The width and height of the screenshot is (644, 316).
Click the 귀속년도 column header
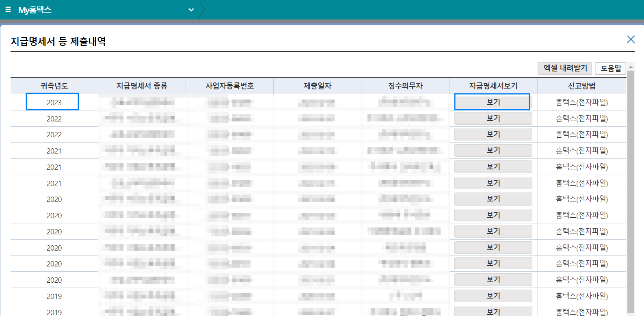[54, 86]
